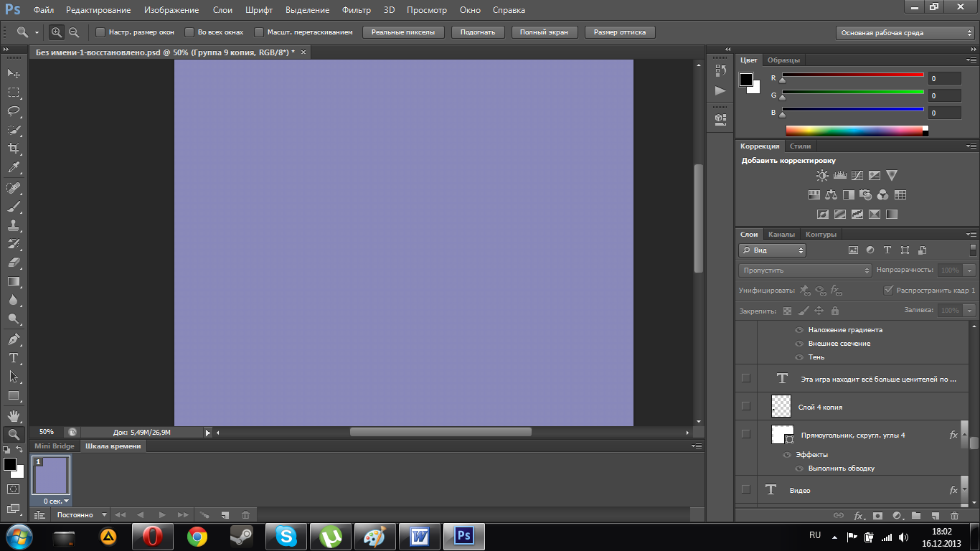Select the Crop tool
Image resolution: width=980 pixels, height=551 pixels.
pyautogui.click(x=14, y=149)
